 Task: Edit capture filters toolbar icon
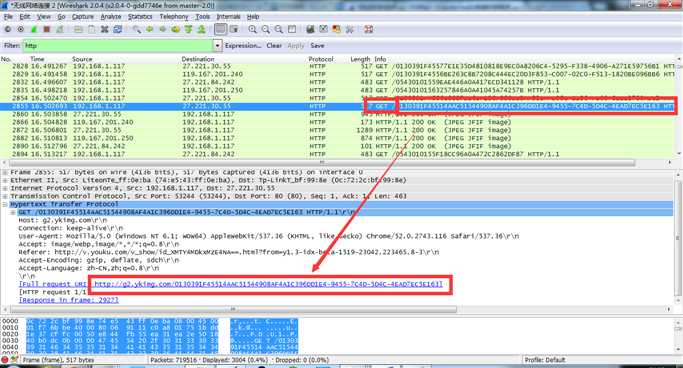tap(310, 30)
